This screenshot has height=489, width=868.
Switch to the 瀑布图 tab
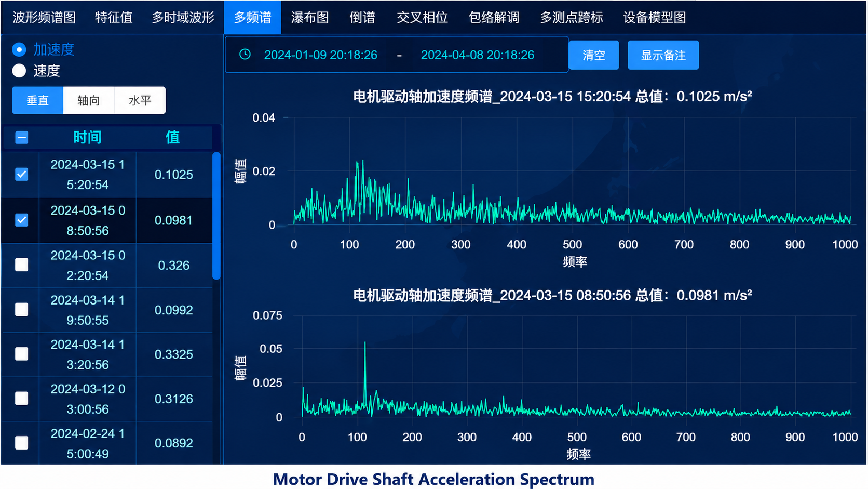tap(310, 17)
